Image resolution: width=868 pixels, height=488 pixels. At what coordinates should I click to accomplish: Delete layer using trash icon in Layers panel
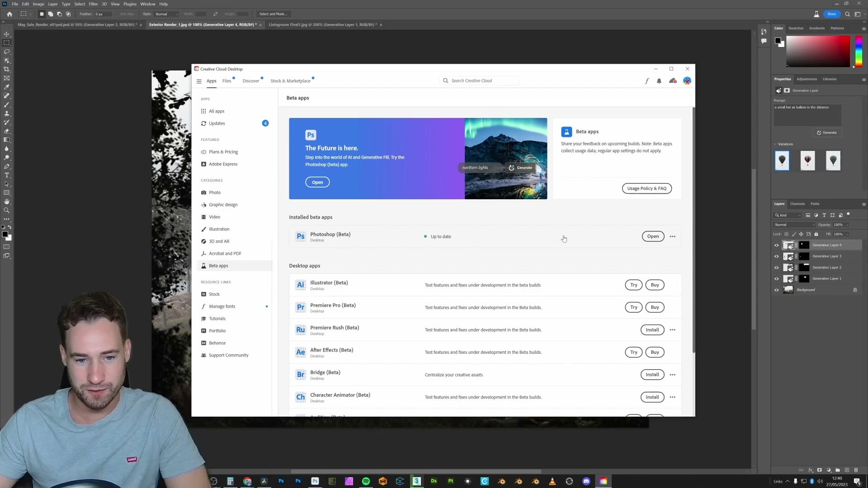(856, 470)
